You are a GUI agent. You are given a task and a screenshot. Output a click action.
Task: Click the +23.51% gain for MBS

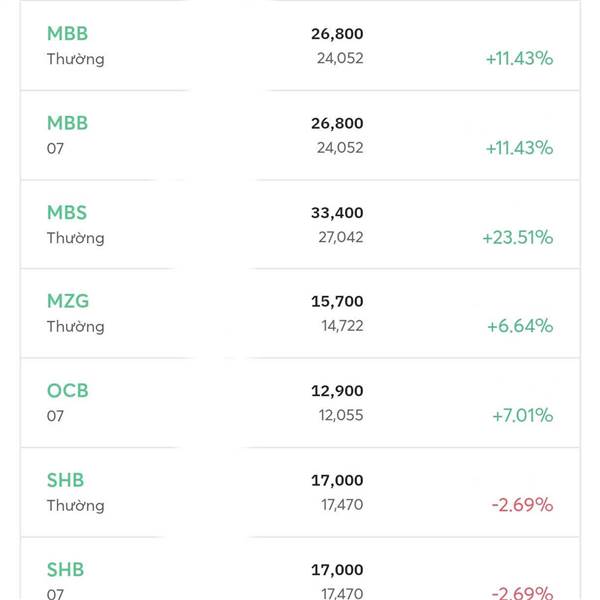click(x=517, y=237)
